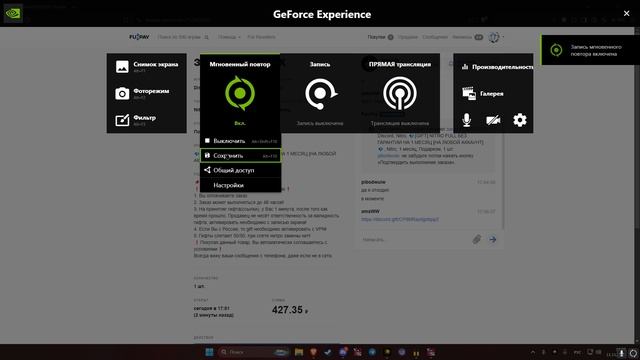The image size is (640, 360).
Task: Click the Трансляция выключена status text
Action: coord(400,123)
